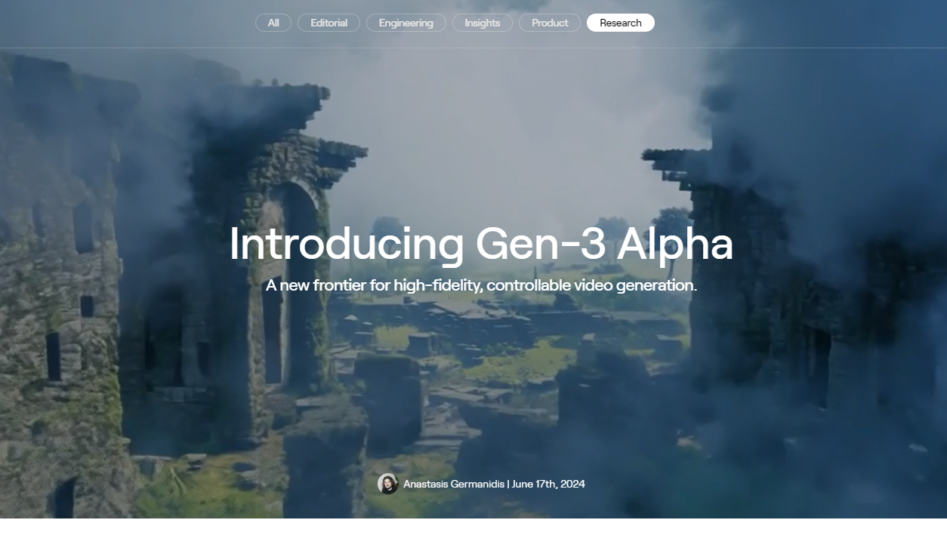The height and width of the screenshot is (560, 947).
Task: Filter posts by Editorial
Action: (329, 23)
